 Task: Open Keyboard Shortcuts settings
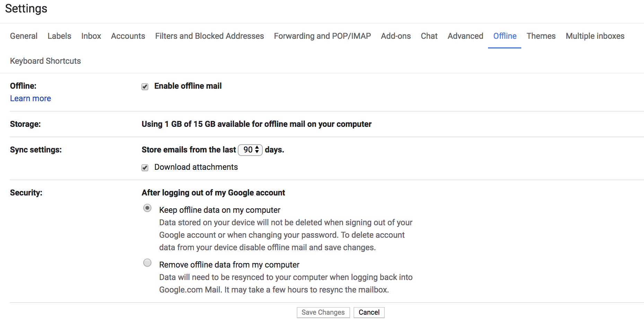(45, 61)
